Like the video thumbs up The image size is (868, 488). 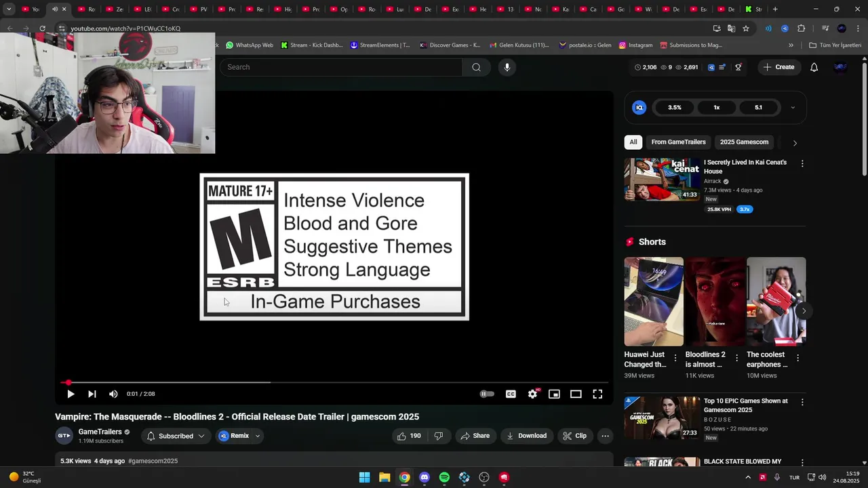tap(409, 436)
